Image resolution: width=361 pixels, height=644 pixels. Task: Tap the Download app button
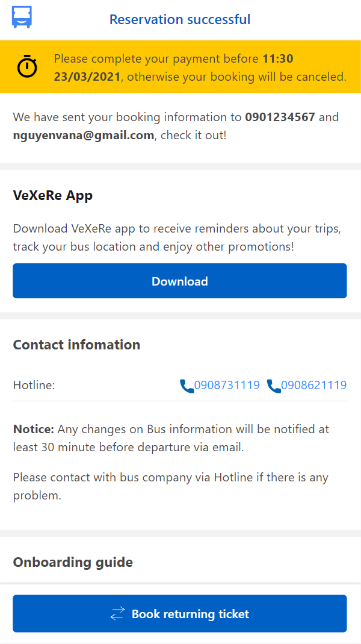coord(180,281)
